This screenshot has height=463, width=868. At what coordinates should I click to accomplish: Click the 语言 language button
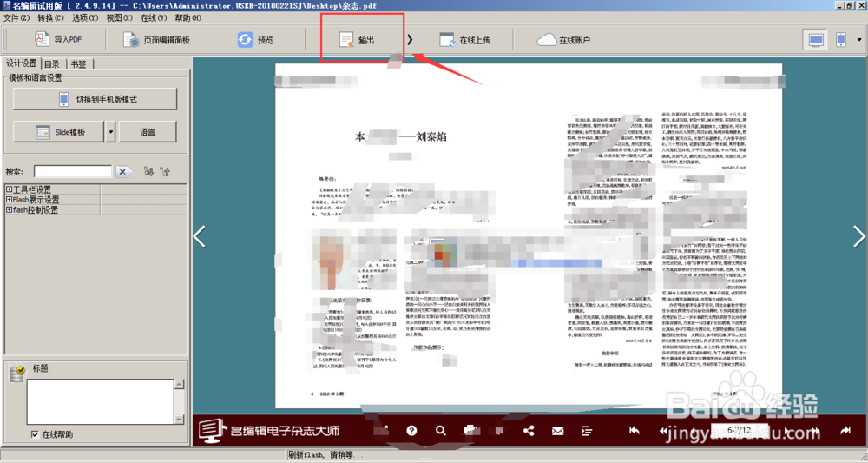[x=148, y=132]
